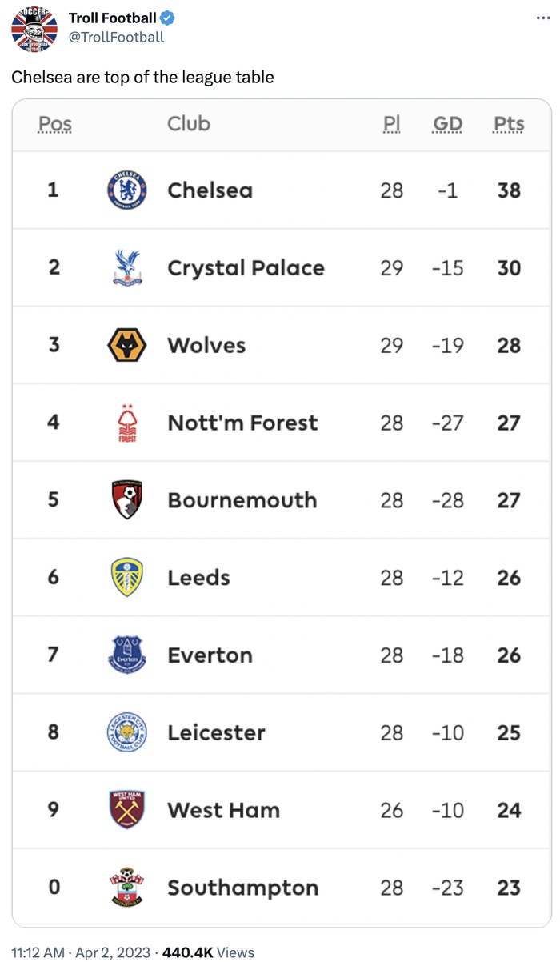Click the Southampton club crest
560x962 pixels.
pos(126,887)
